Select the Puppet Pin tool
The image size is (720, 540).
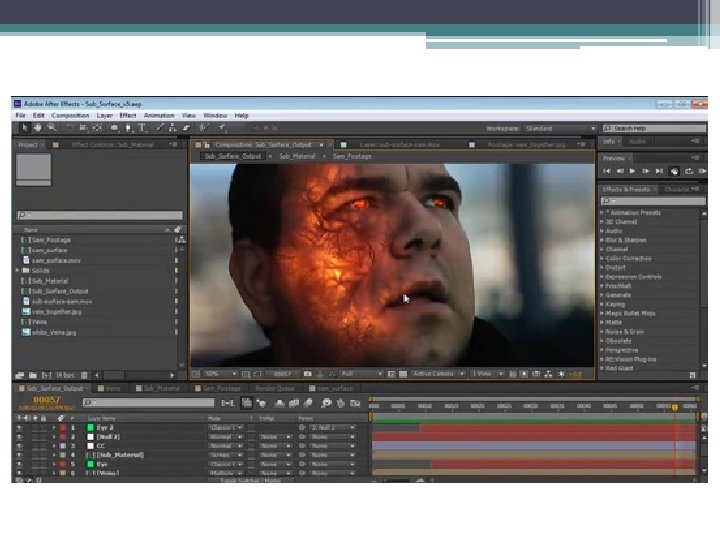pyautogui.click(x=222, y=128)
